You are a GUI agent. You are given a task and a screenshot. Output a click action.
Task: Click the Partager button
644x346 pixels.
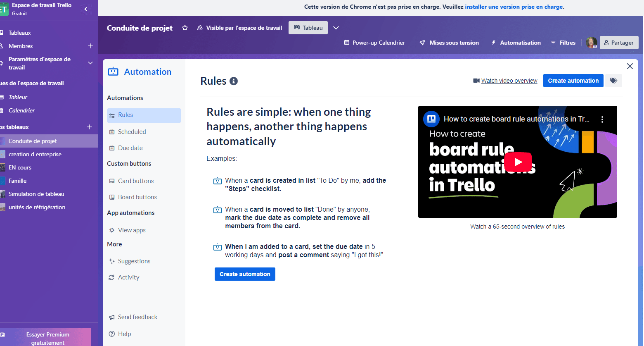619,43
